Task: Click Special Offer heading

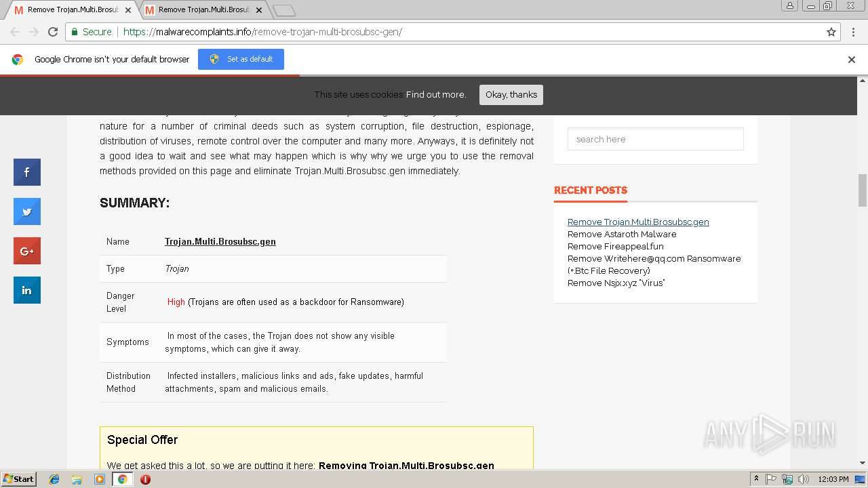Action: pos(142,440)
